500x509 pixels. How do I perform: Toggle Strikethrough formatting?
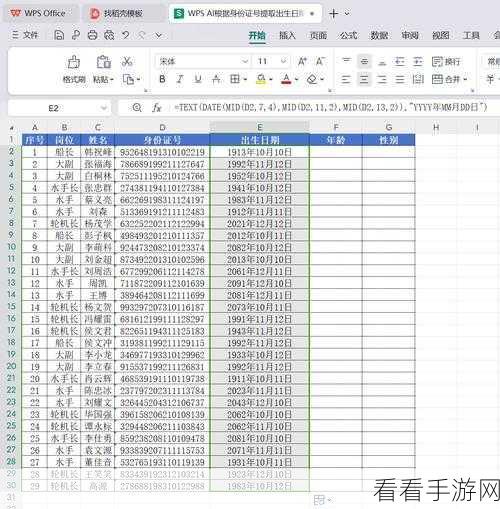click(x=216, y=79)
